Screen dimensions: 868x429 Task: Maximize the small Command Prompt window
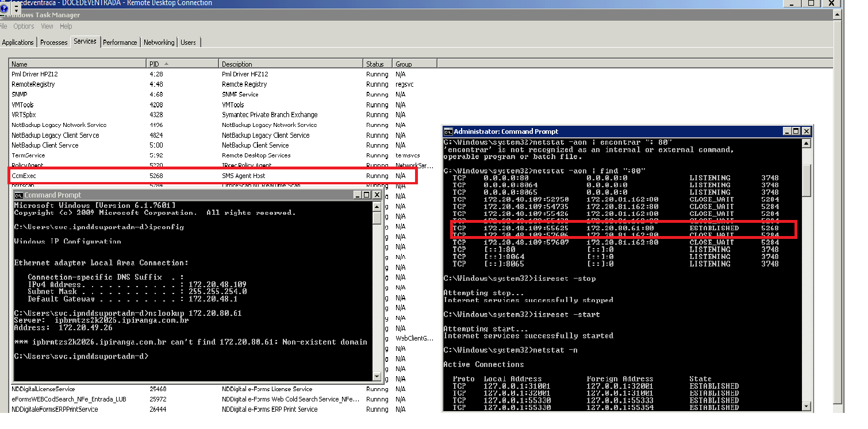click(x=367, y=195)
